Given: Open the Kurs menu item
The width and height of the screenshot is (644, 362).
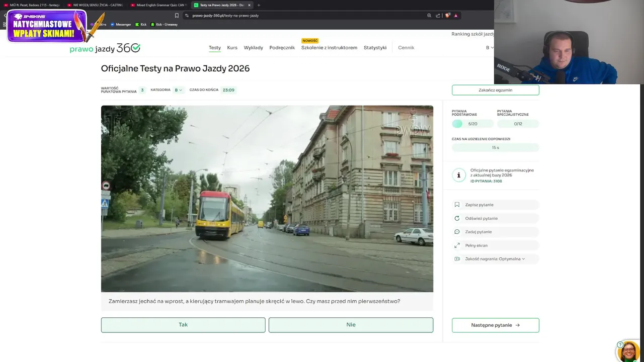Looking at the screenshot, I should click(232, 48).
